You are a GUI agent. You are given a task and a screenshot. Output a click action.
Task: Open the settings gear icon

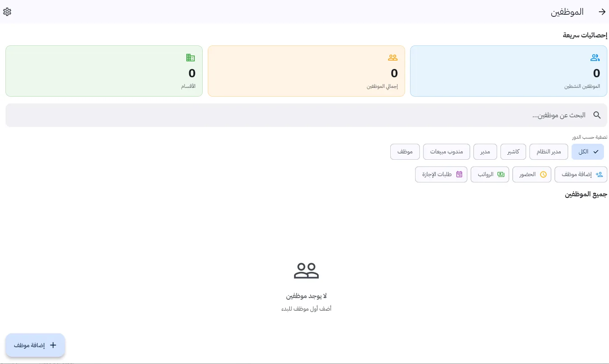coord(7,12)
